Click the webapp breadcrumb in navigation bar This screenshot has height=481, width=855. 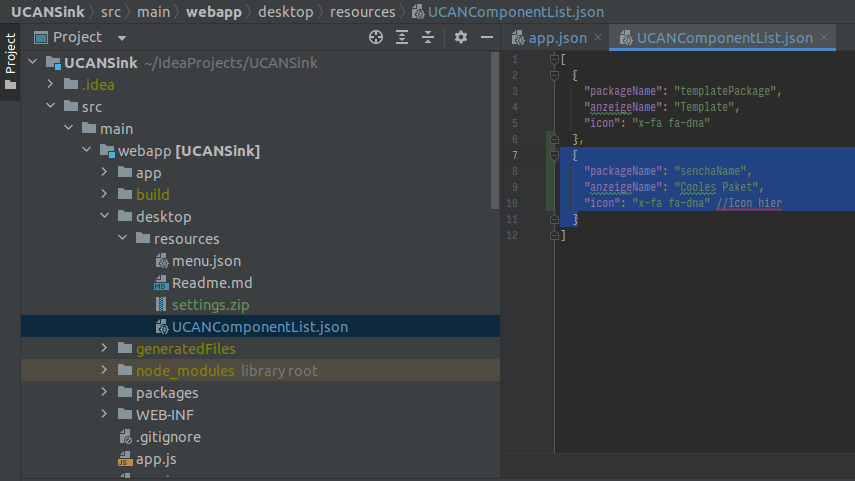tap(214, 11)
